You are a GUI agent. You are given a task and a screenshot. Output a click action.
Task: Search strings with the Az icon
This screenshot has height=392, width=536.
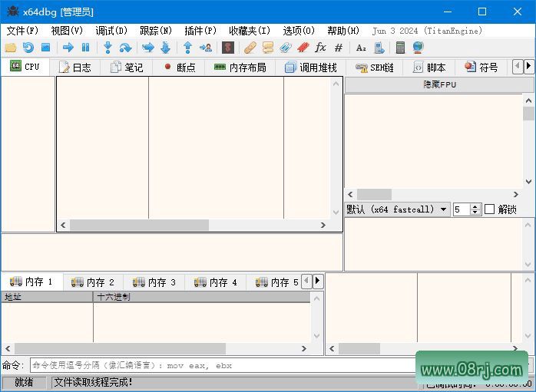pos(361,48)
